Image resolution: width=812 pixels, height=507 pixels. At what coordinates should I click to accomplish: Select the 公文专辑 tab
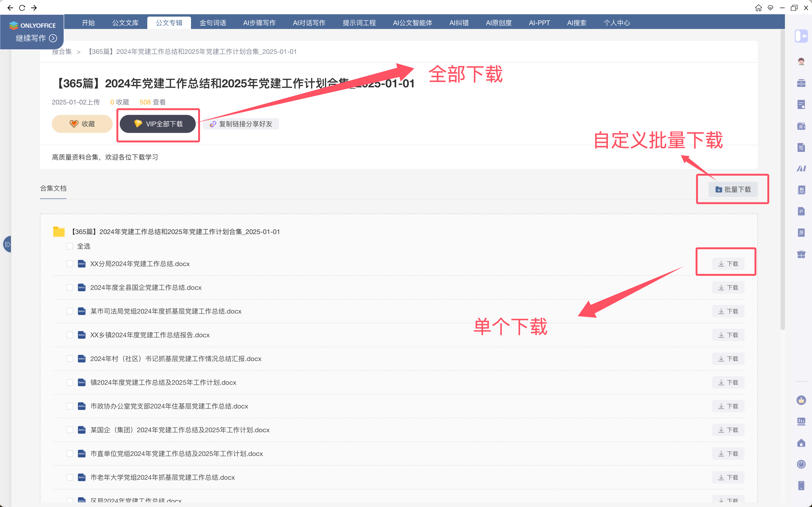[169, 23]
